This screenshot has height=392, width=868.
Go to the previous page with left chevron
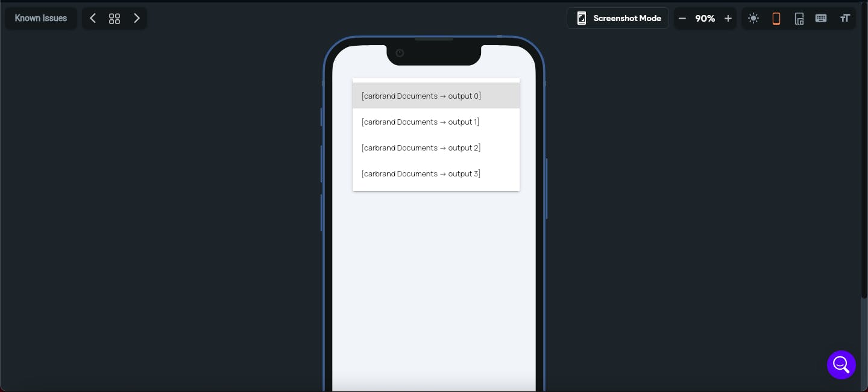pyautogui.click(x=93, y=18)
